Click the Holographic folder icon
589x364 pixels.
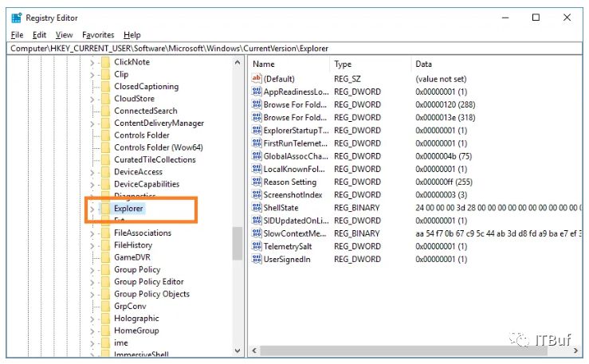(x=106, y=319)
